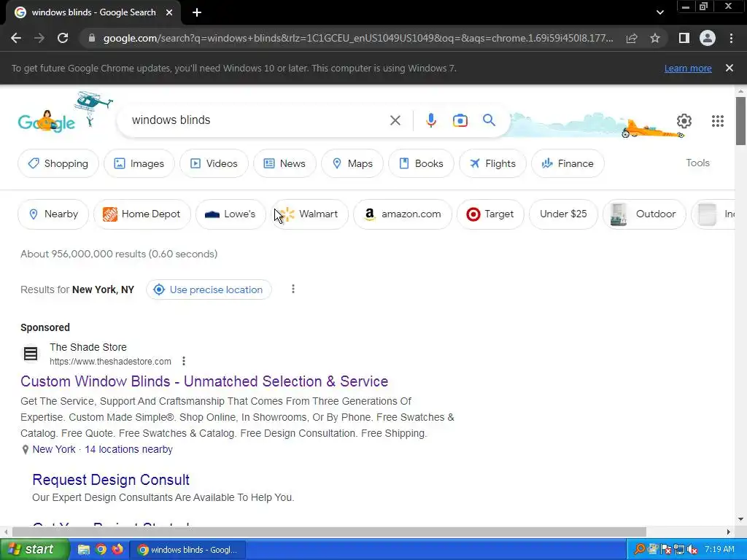The width and height of the screenshot is (747, 560).
Task: Open the Learn more link
Action: tap(688, 68)
